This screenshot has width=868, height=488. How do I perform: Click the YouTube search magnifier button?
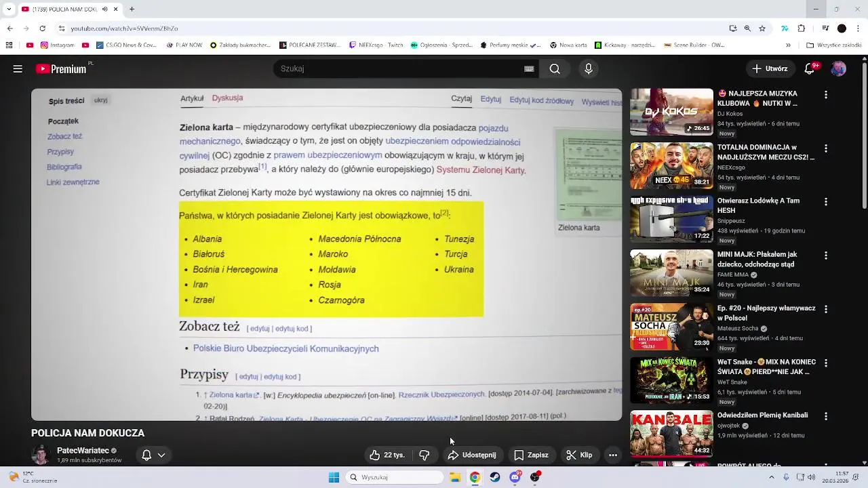[x=555, y=69]
